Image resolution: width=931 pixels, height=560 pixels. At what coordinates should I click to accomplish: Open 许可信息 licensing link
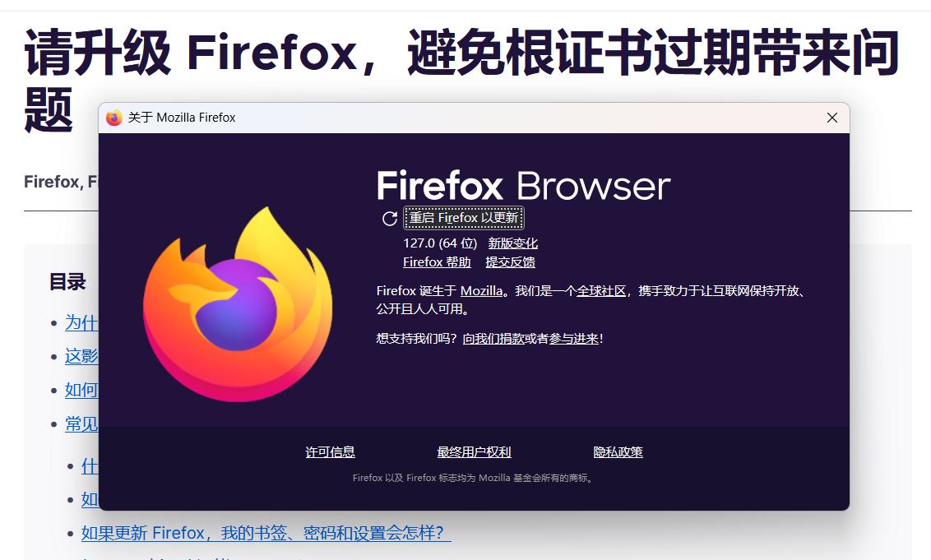330,452
